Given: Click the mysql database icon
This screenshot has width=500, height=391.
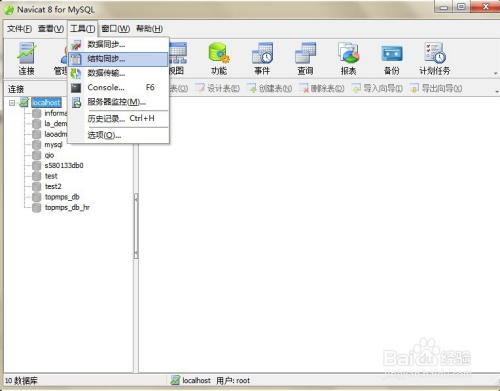Looking at the screenshot, I should [37, 145].
